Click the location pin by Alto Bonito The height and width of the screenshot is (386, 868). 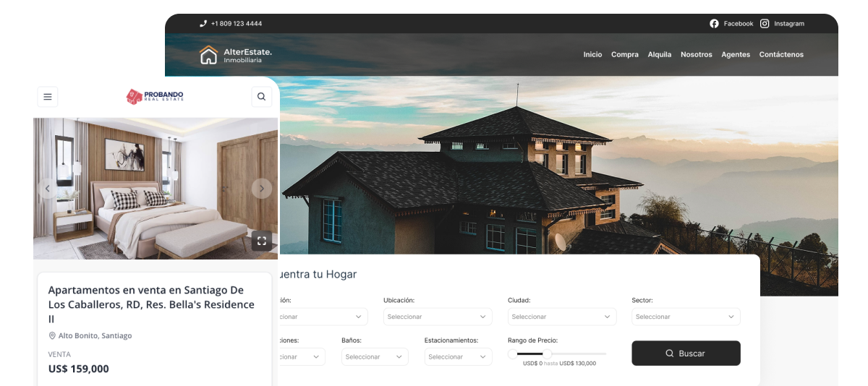click(x=52, y=335)
